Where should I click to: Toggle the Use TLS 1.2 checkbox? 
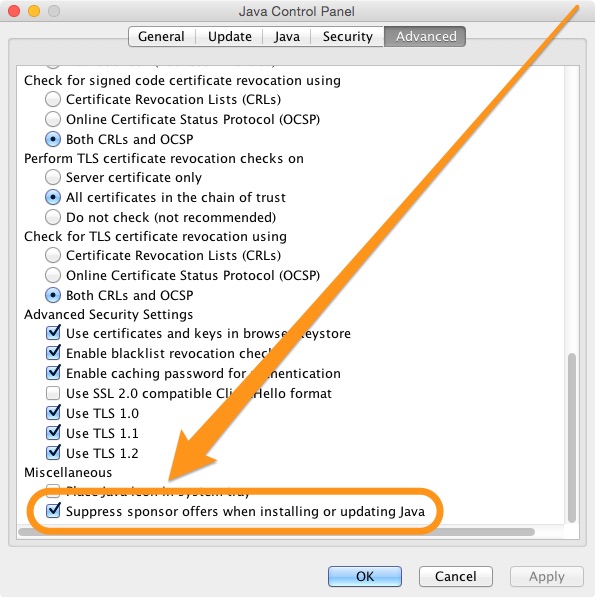click(53, 453)
